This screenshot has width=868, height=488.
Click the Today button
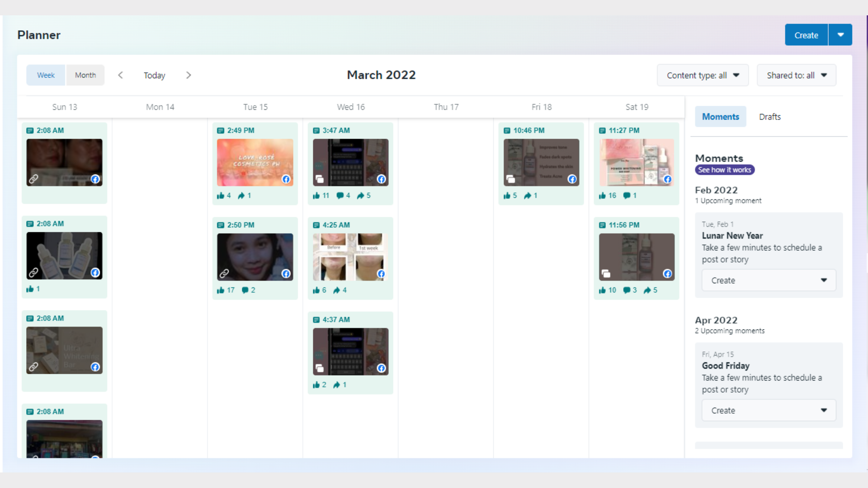(154, 75)
